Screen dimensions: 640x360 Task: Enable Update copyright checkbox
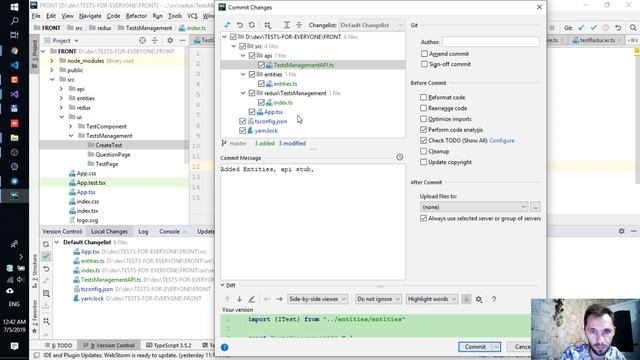coord(424,162)
